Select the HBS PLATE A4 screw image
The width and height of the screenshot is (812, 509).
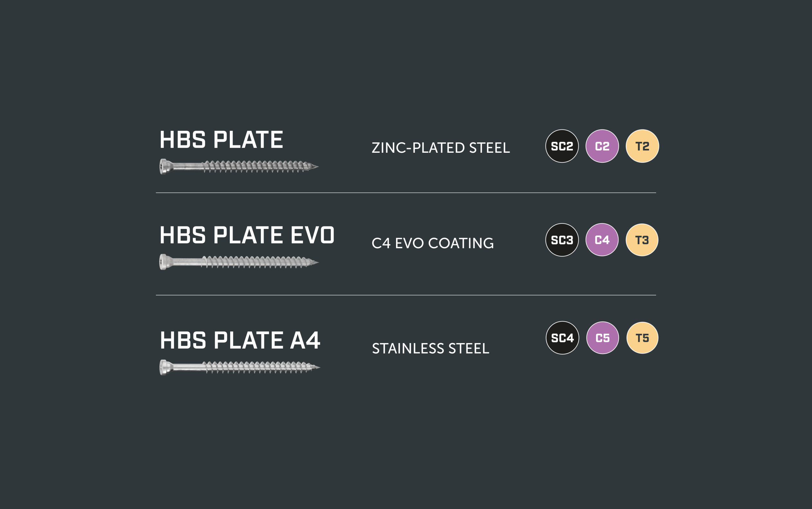click(239, 367)
